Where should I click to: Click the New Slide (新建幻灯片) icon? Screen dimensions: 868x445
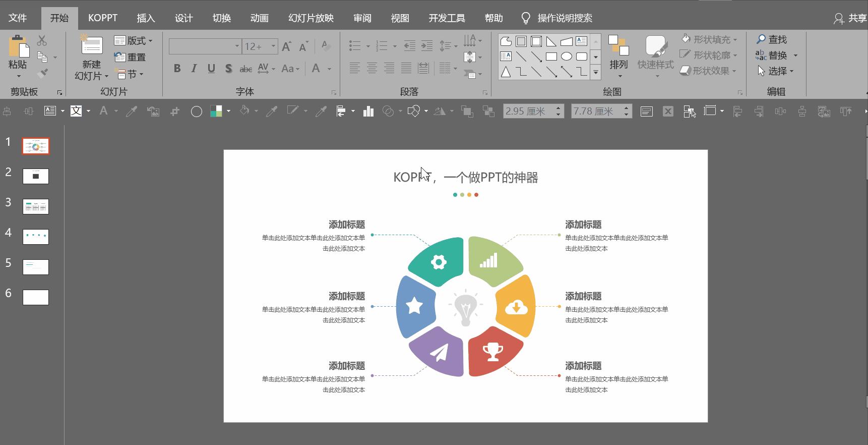92,46
